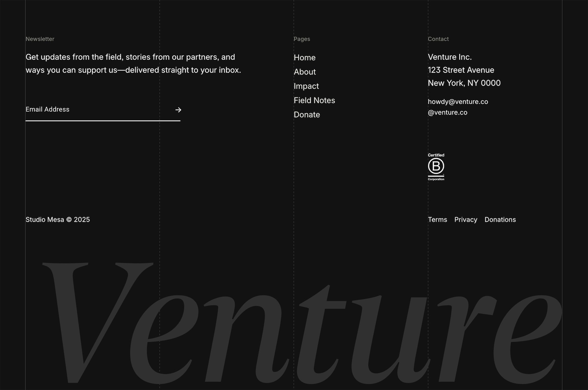
Task: Open the @venture.co social handle link
Action: pos(447,112)
